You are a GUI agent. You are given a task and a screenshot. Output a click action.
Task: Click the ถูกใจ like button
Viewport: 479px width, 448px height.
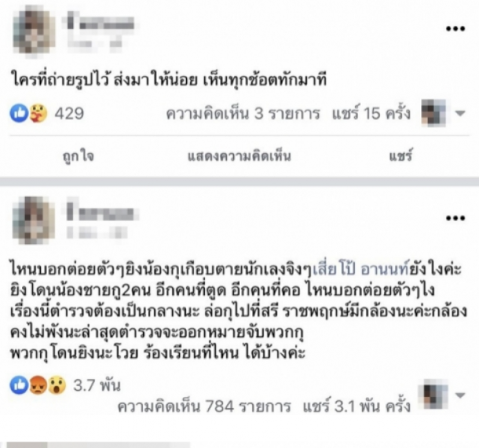click(78, 156)
